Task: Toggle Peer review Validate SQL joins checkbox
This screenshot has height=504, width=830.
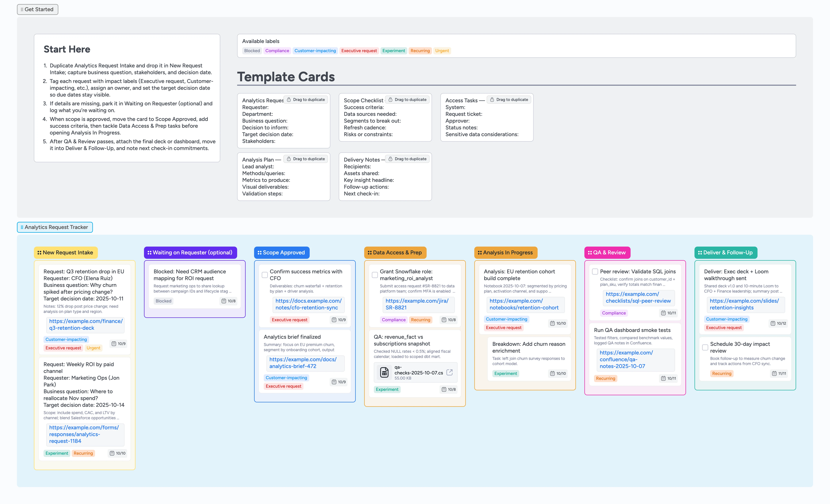Action: coord(595,271)
